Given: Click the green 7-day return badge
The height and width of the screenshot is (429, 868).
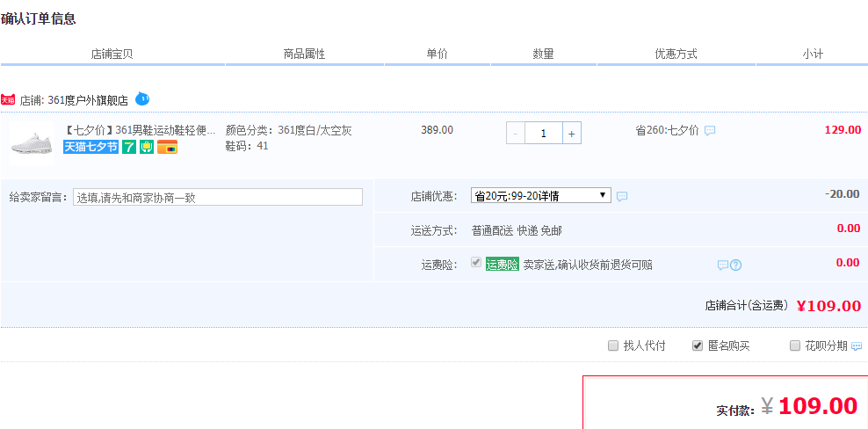Looking at the screenshot, I should coord(129,147).
